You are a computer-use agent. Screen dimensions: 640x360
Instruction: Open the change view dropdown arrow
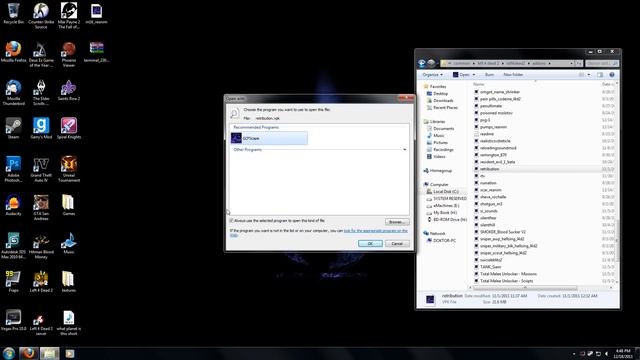[589, 75]
